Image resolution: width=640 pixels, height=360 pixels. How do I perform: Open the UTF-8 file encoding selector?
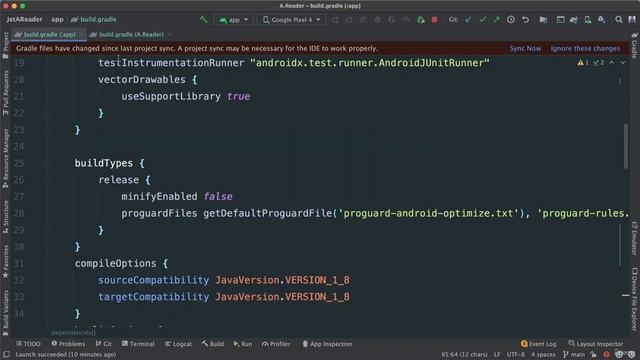point(516,354)
